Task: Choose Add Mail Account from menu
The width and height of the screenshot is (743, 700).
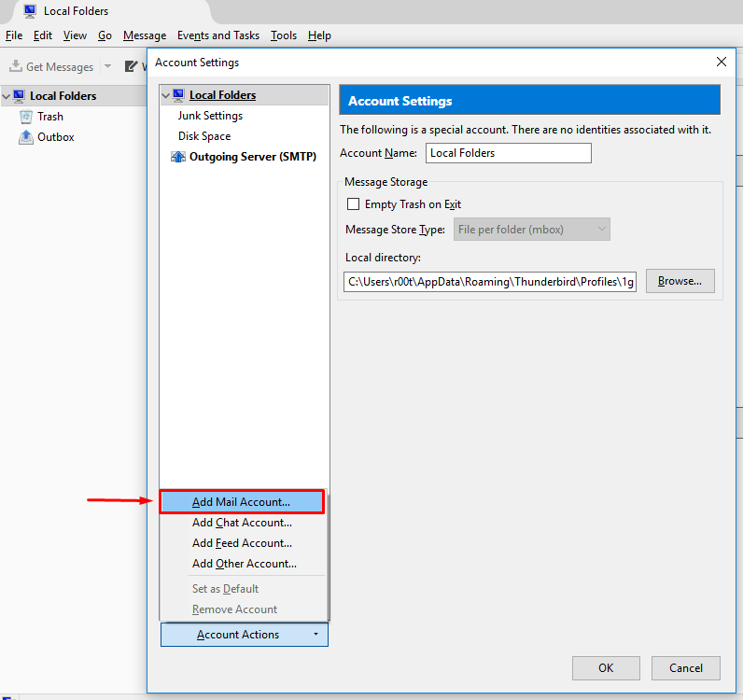Action: point(242,502)
